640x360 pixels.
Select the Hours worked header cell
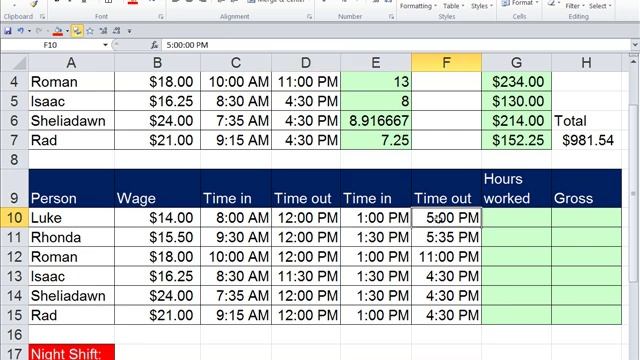tap(517, 189)
